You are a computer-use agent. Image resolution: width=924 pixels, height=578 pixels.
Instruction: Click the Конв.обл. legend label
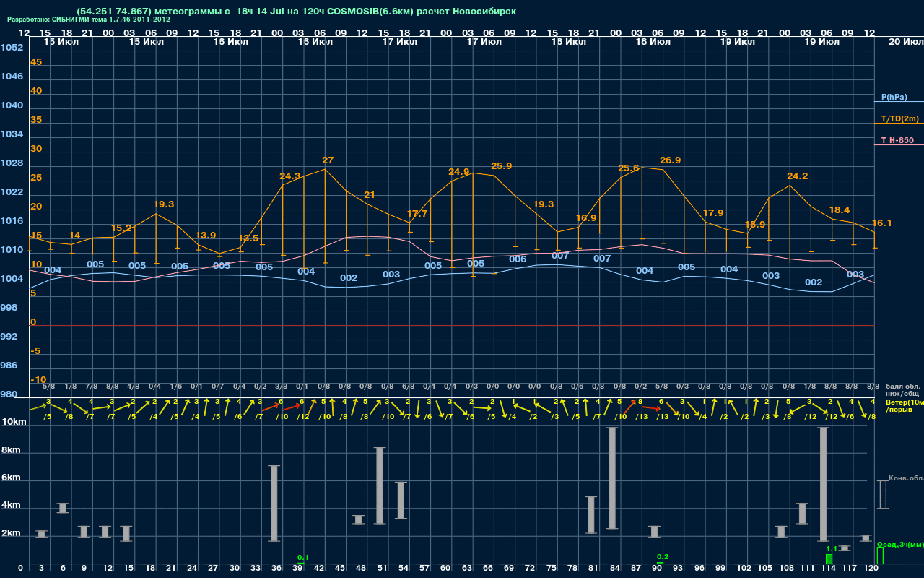pyautogui.click(x=906, y=478)
